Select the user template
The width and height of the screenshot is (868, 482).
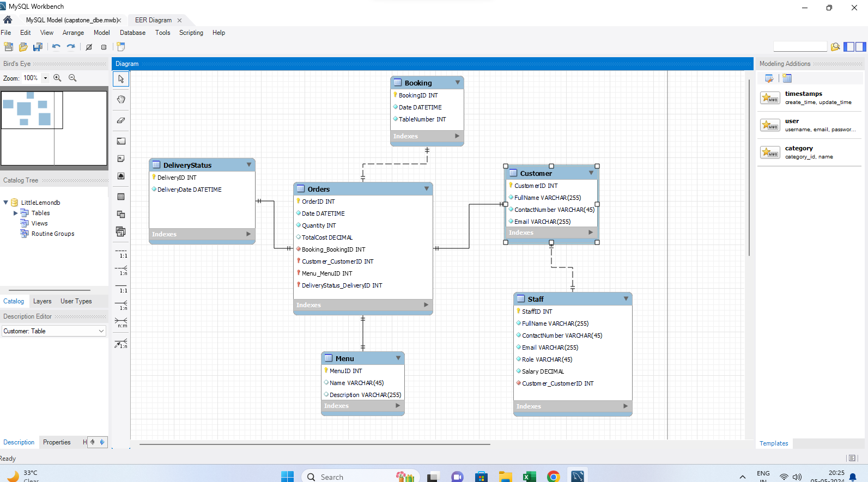click(809, 125)
